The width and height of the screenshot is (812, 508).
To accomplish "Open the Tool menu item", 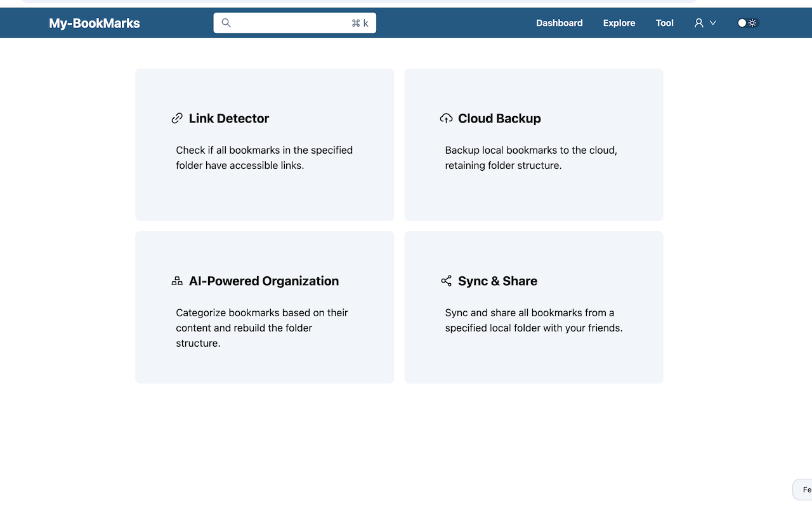I will [x=665, y=23].
